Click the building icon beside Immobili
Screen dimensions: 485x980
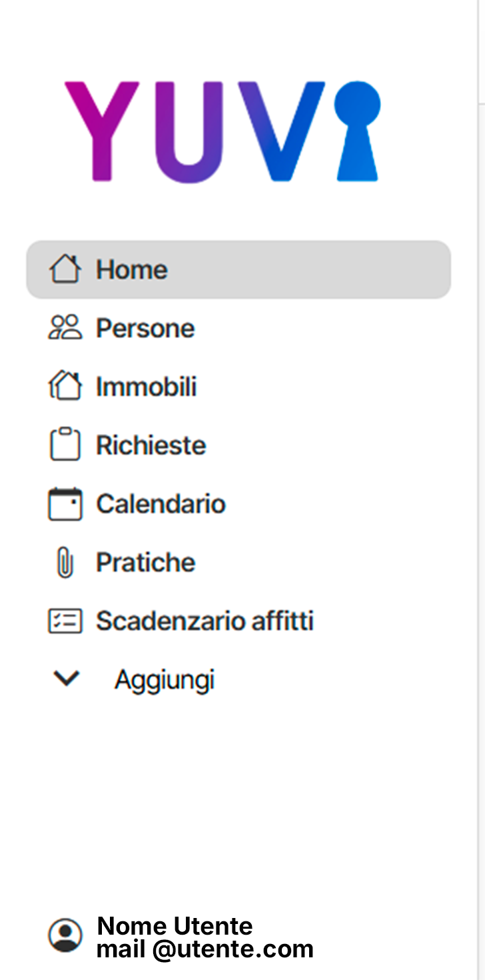tap(65, 387)
